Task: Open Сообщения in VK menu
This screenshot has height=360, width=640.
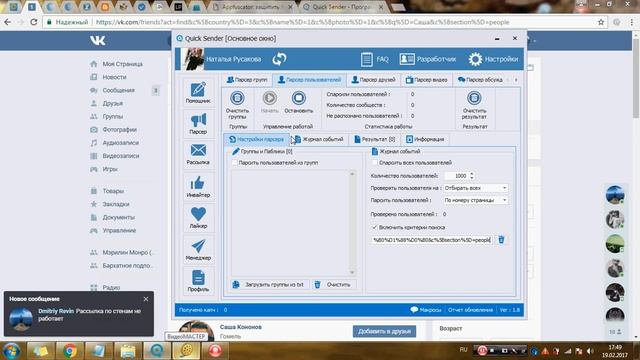Action: 118,90
